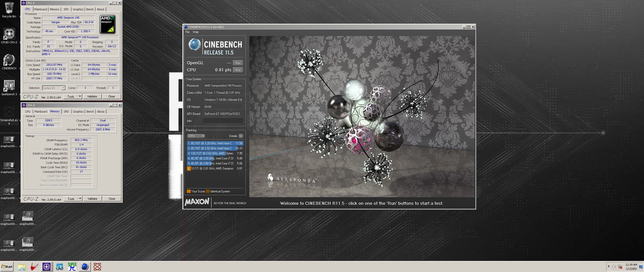Open Memory tab in top CPU-Z window
The width and height of the screenshot is (644, 272).
click(x=54, y=9)
